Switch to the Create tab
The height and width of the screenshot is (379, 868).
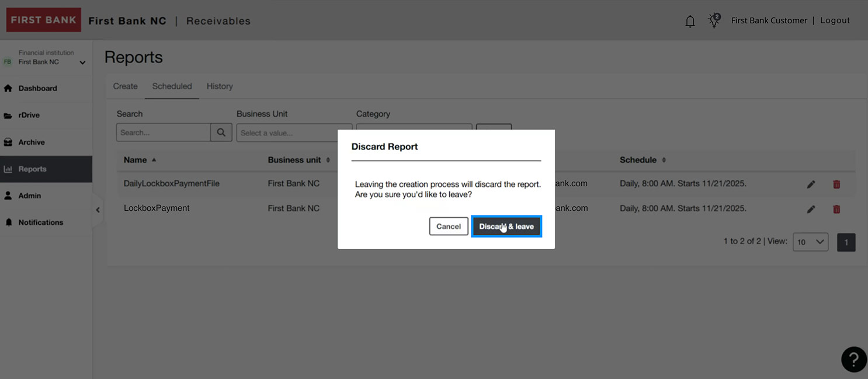pos(125,86)
